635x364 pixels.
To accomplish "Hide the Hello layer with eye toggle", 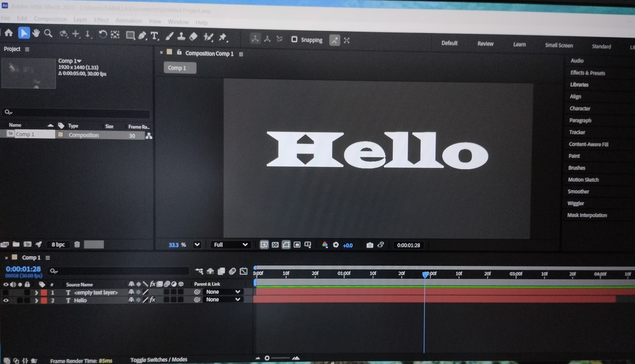I will point(6,300).
